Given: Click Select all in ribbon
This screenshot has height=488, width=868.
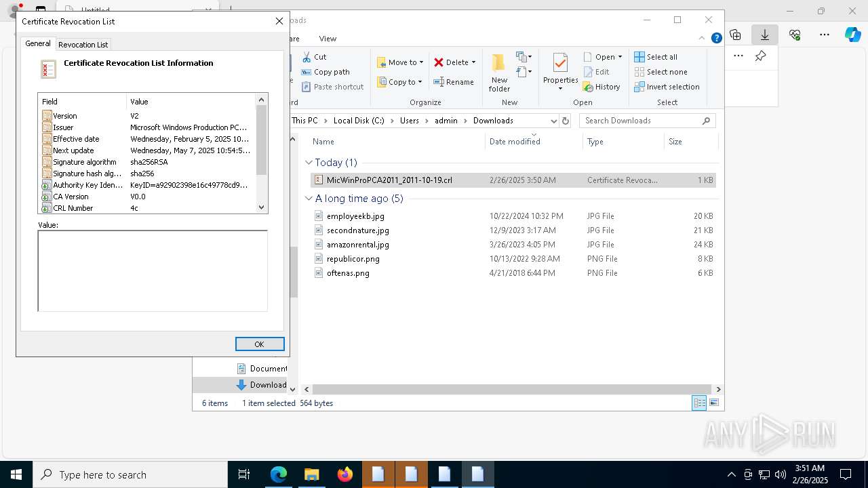Looking at the screenshot, I should coord(656,57).
